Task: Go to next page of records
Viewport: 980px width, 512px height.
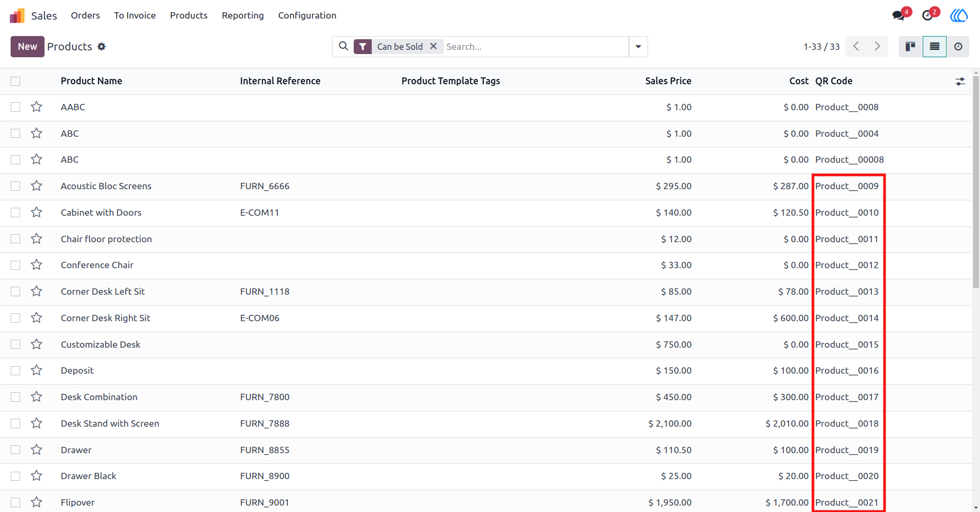Action: [x=877, y=47]
